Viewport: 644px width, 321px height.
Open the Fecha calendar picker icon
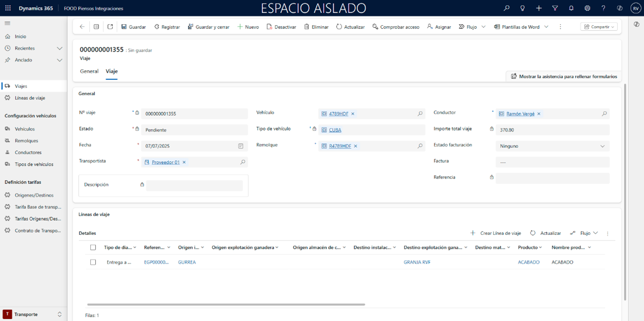point(240,146)
